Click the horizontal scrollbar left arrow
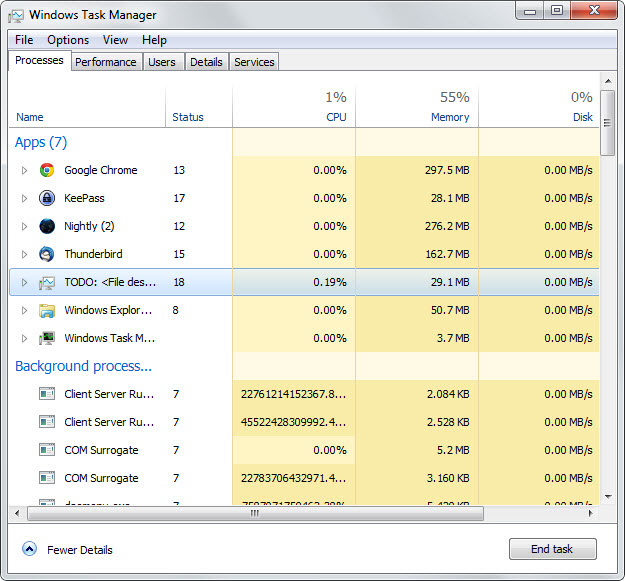The image size is (625, 581). tap(17, 513)
